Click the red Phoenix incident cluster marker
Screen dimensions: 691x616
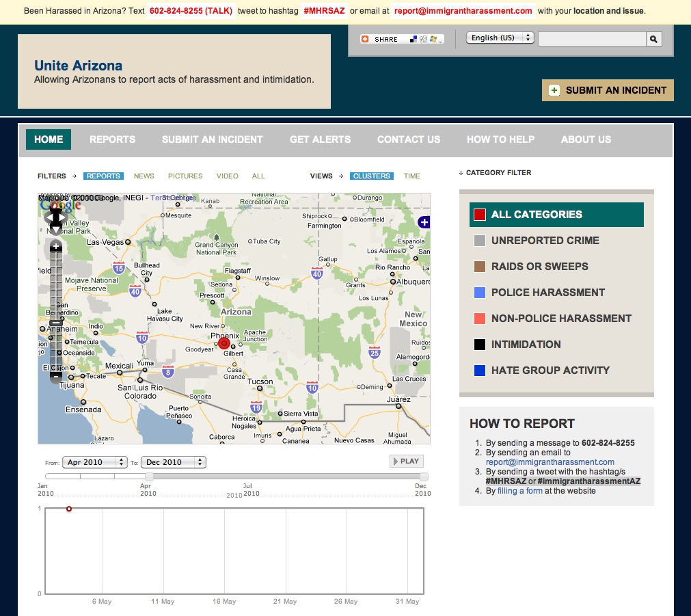pos(224,343)
